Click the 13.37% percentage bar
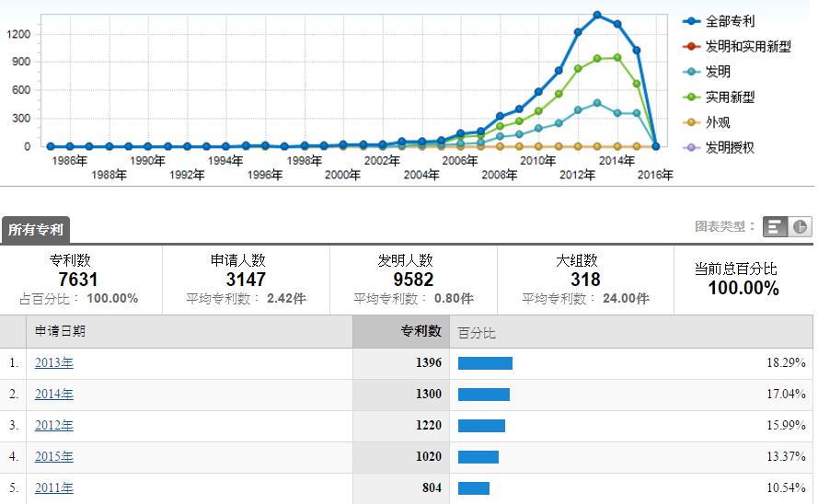 [478, 457]
